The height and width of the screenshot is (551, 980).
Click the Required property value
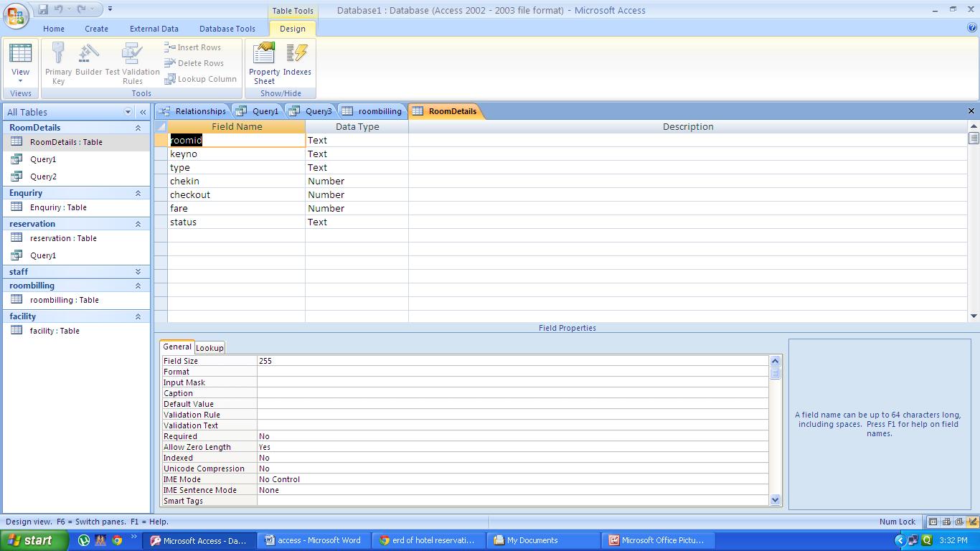(x=512, y=436)
